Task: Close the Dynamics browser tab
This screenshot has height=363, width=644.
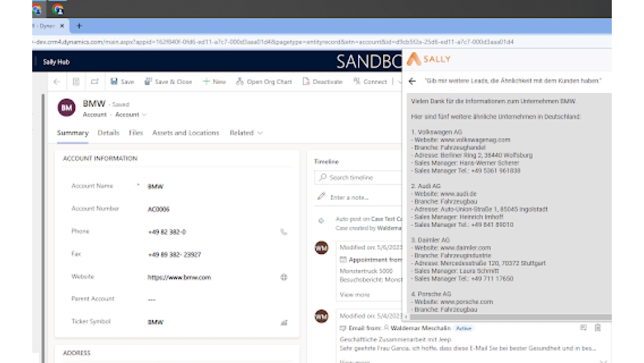Action: coord(62,26)
